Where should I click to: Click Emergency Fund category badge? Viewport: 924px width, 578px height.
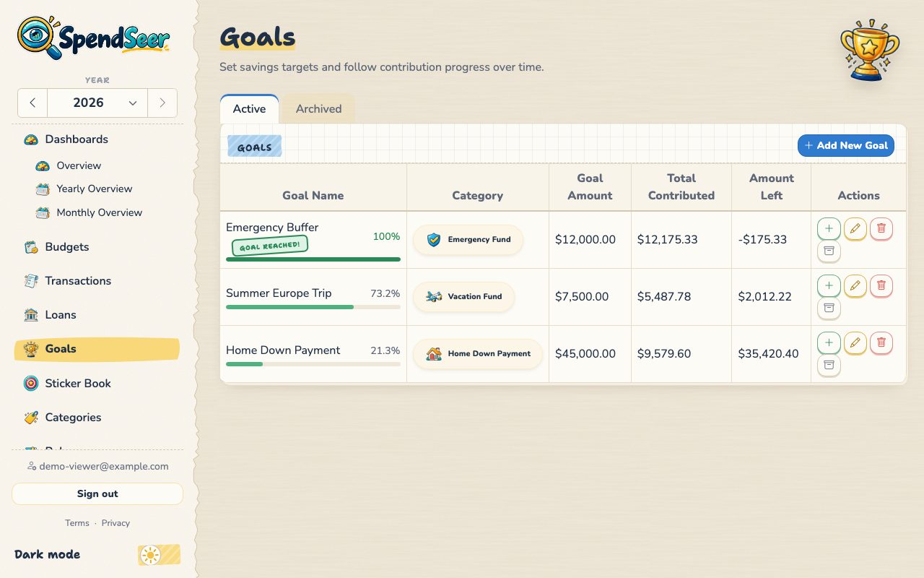(468, 239)
